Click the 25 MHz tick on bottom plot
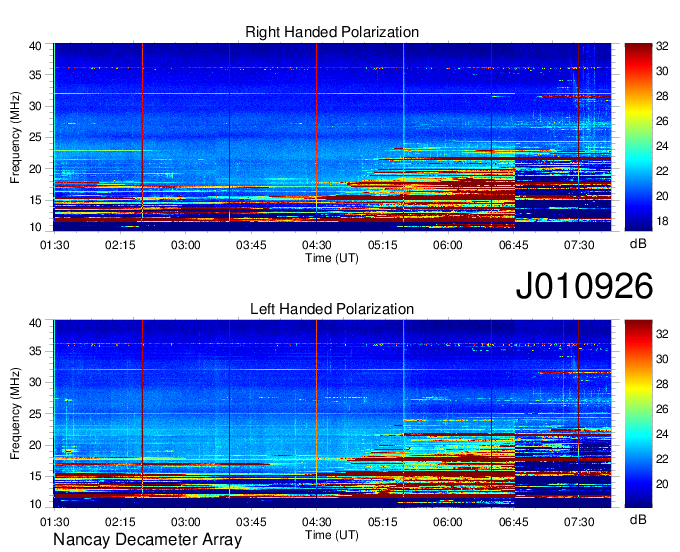The image size is (680, 552). pyautogui.click(x=36, y=414)
